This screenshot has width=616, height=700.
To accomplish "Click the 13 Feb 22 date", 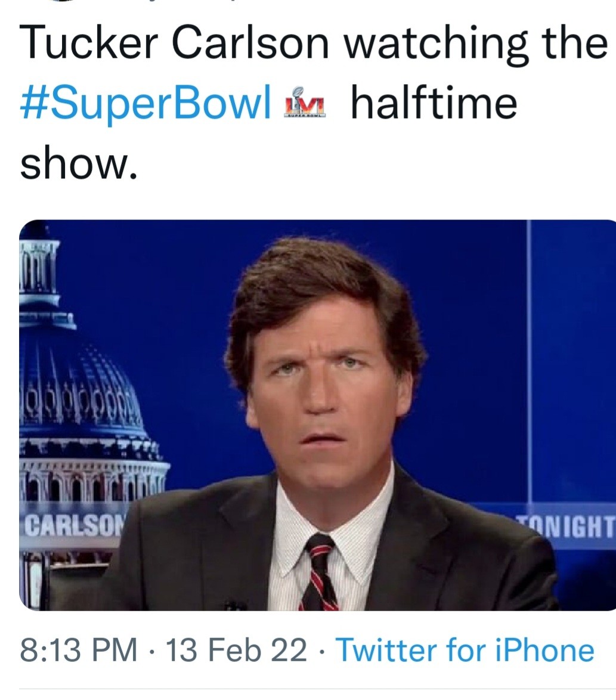I will (237, 650).
